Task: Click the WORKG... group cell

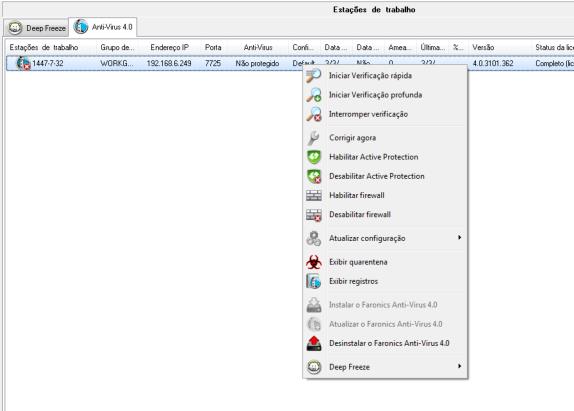Action: (x=116, y=63)
